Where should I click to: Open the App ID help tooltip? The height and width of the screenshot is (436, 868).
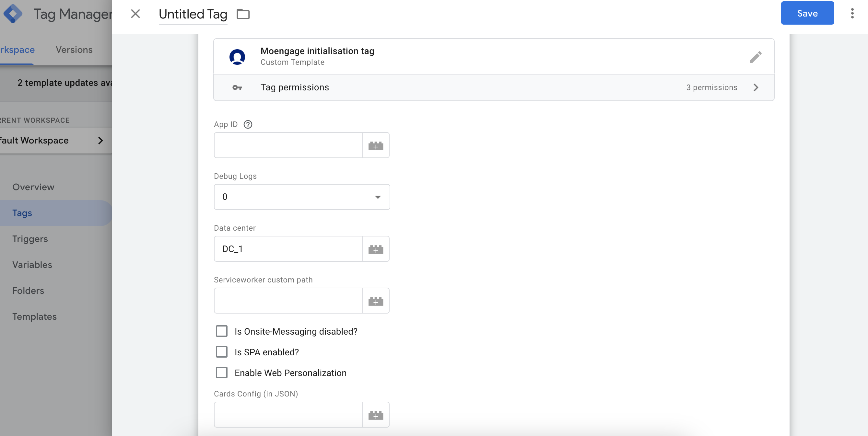click(x=248, y=124)
